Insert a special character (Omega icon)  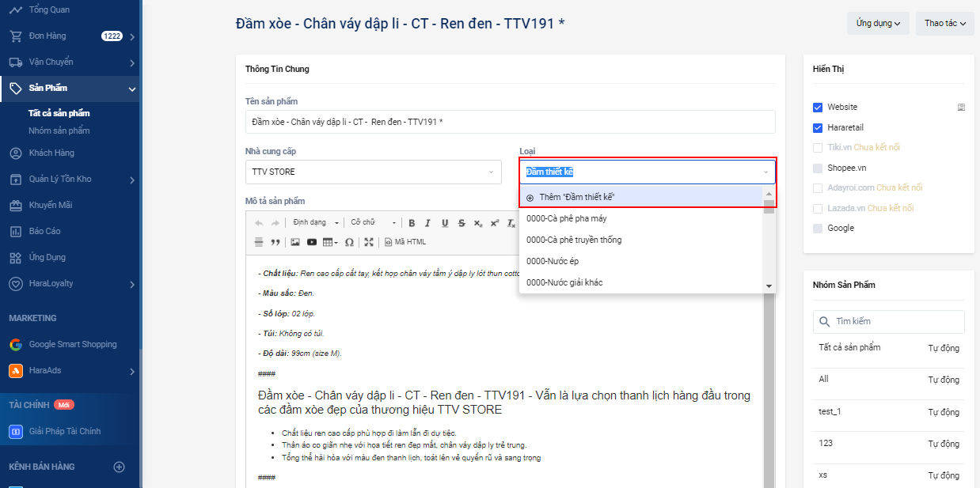pyautogui.click(x=349, y=242)
